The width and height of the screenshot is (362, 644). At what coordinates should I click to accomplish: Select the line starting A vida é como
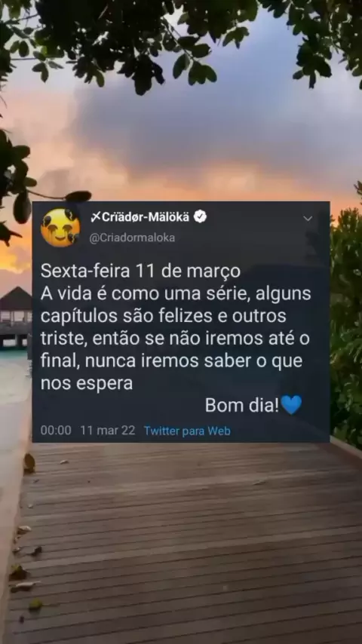176,294
